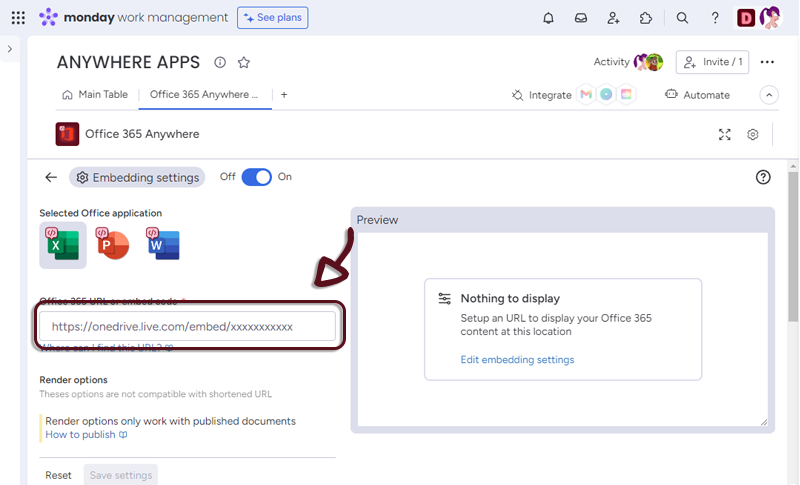800x485 pixels.
Task: Open the help question mark in top bar
Action: 715,18
